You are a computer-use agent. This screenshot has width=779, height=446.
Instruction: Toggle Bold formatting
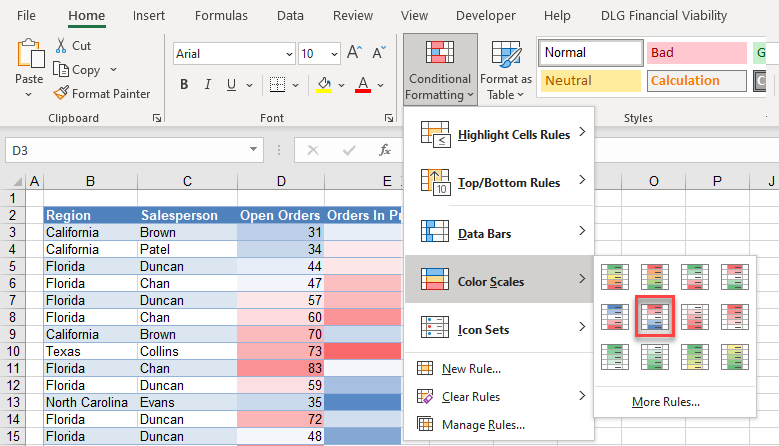click(x=184, y=85)
